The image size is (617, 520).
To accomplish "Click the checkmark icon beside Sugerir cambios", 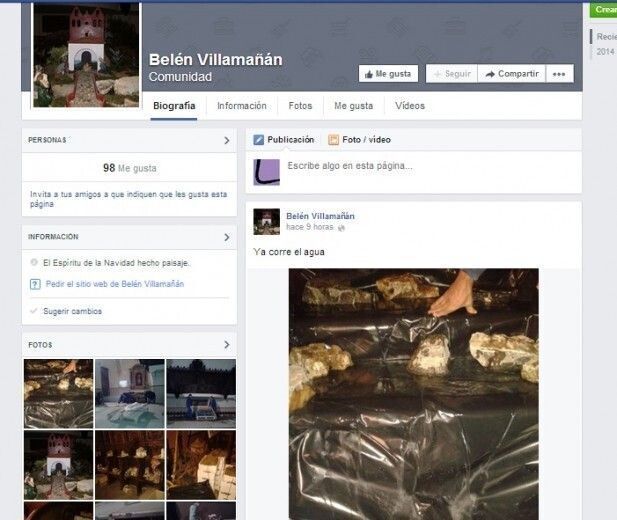I will pos(34,311).
